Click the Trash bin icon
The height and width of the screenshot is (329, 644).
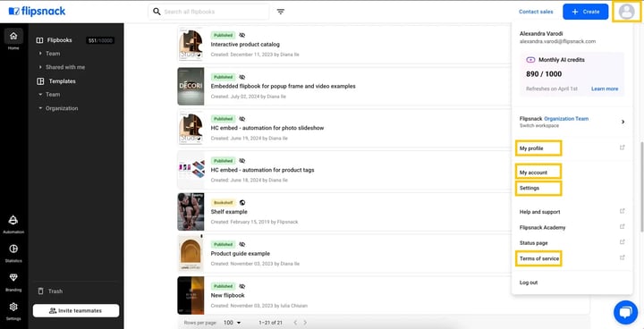click(x=40, y=291)
